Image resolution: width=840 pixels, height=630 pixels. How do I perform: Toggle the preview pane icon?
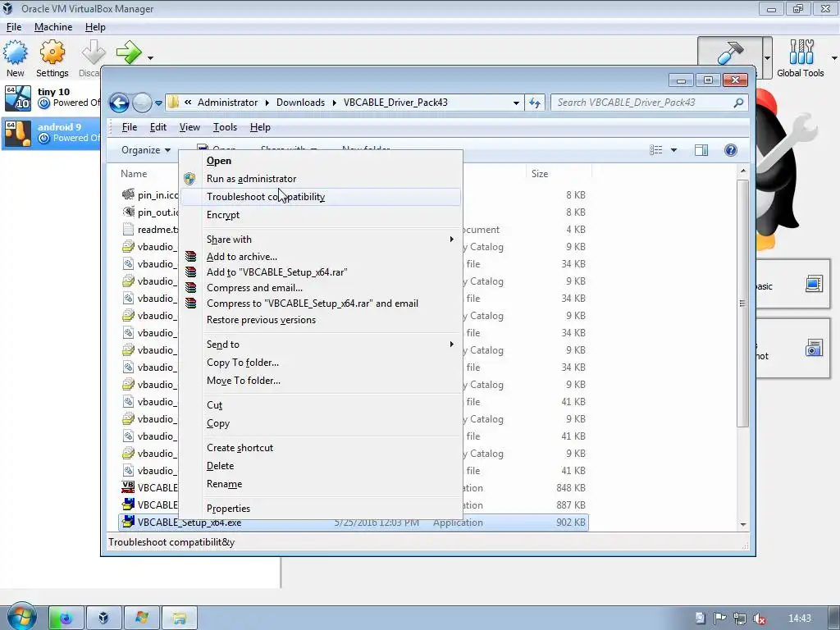(x=701, y=150)
